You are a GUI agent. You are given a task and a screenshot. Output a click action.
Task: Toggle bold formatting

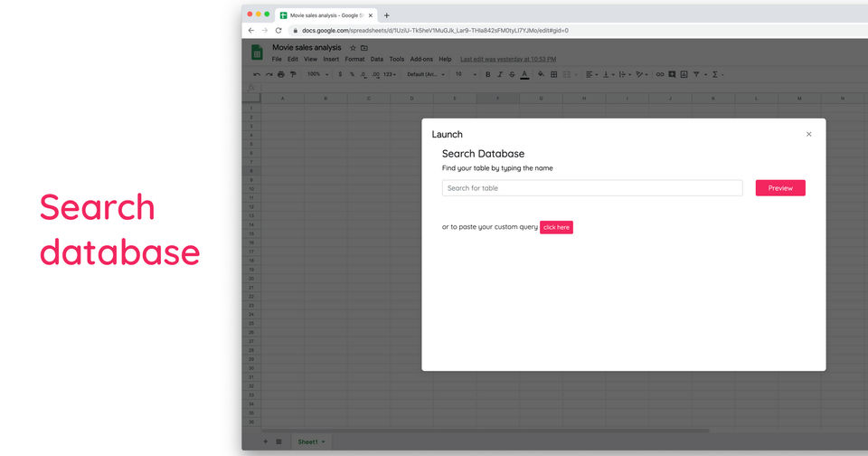point(487,74)
